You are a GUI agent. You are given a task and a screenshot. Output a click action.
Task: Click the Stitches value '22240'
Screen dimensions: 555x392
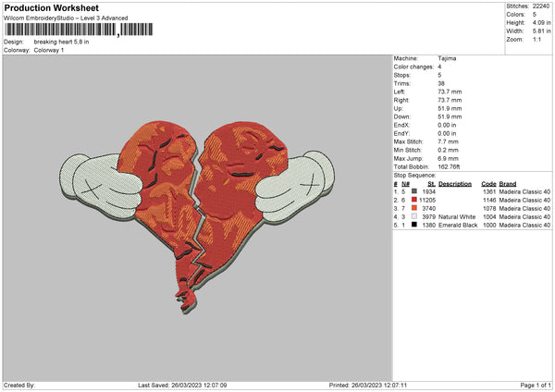click(x=541, y=6)
